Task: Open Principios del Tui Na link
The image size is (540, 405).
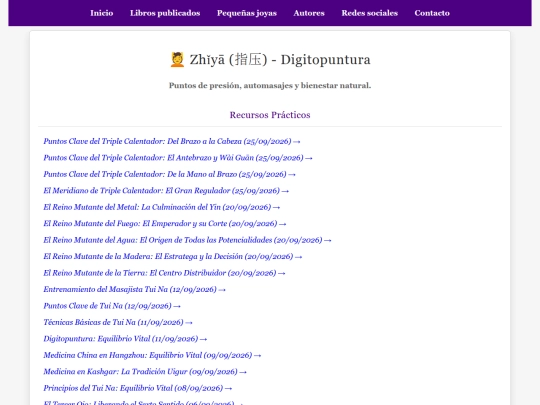Action: [138, 388]
